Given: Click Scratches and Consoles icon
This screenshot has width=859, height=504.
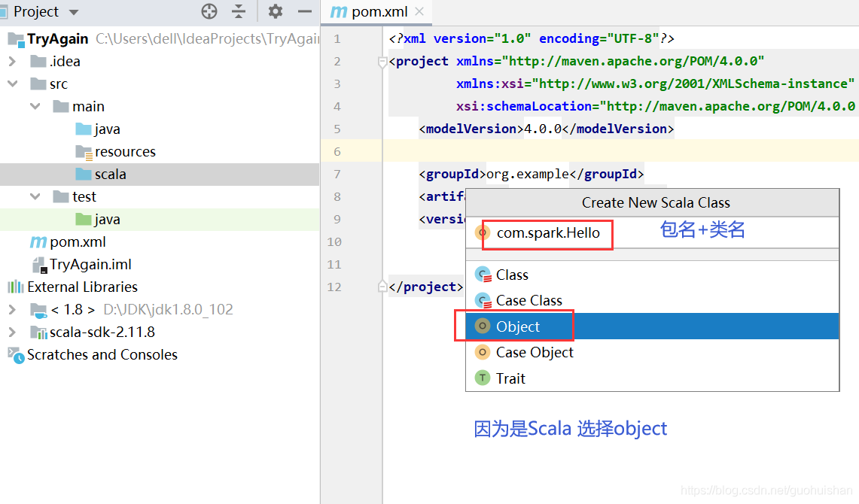Looking at the screenshot, I should (x=15, y=355).
